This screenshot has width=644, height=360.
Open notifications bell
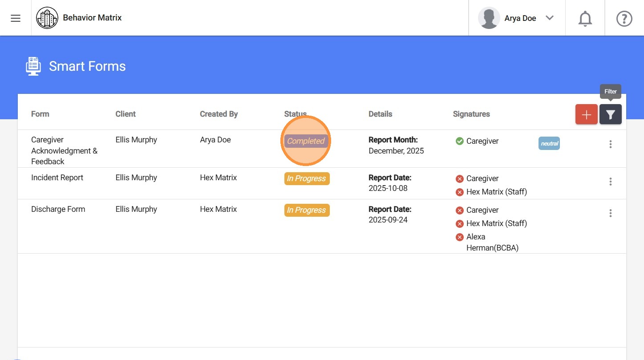pyautogui.click(x=585, y=19)
